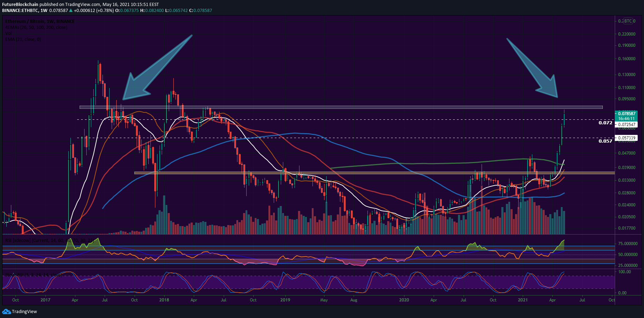Click the Stoch RSI axis value 0.00
This screenshot has height=318, width=644.
(x=623, y=293)
